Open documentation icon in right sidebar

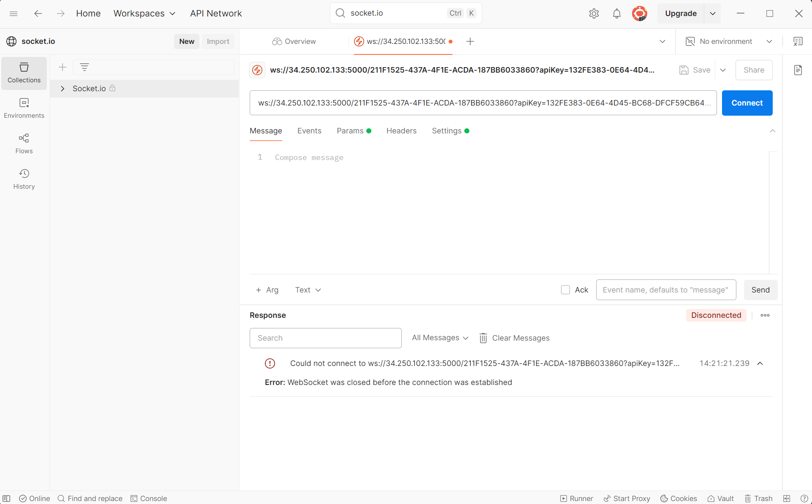(798, 70)
